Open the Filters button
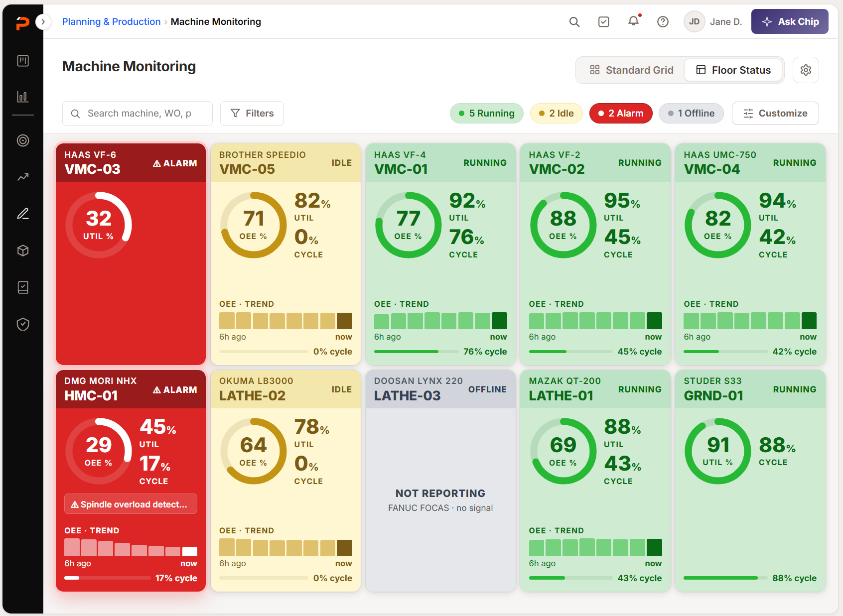Image resolution: width=843 pixels, height=616 pixels. coord(252,114)
